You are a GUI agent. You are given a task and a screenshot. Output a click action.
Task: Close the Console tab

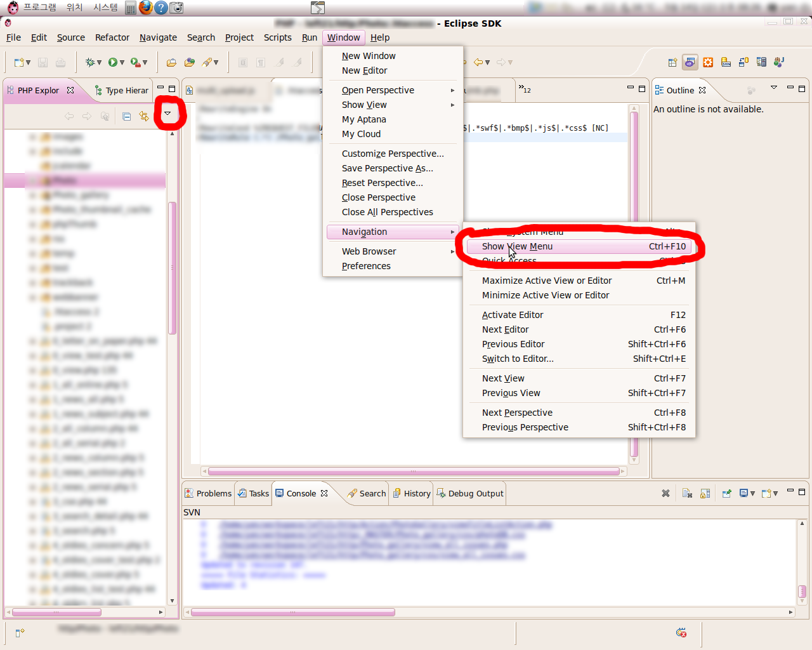point(324,493)
